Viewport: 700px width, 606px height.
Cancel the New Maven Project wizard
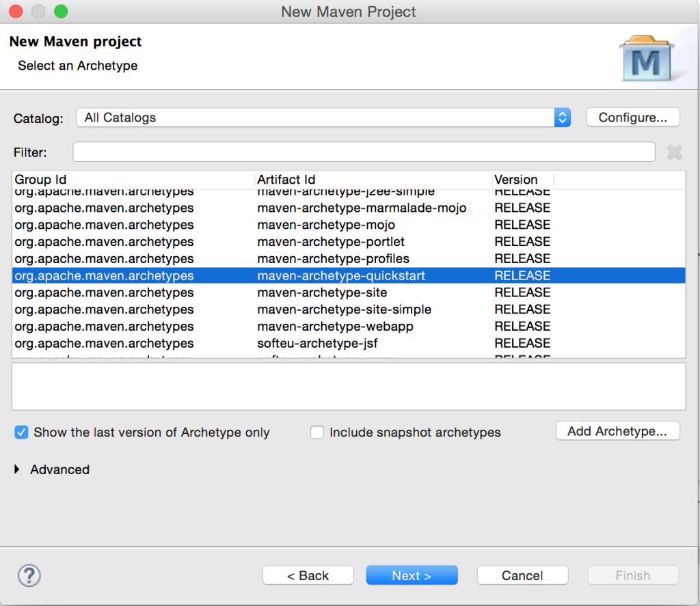pos(522,575)
